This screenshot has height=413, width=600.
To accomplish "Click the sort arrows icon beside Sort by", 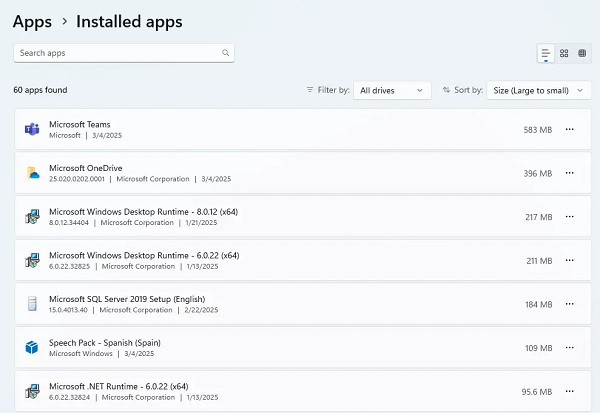I will 446,90.
